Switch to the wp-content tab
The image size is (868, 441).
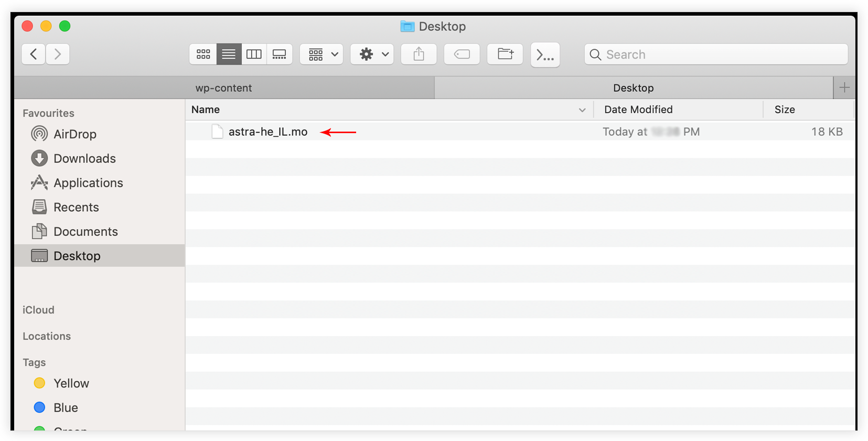point(224,88)
